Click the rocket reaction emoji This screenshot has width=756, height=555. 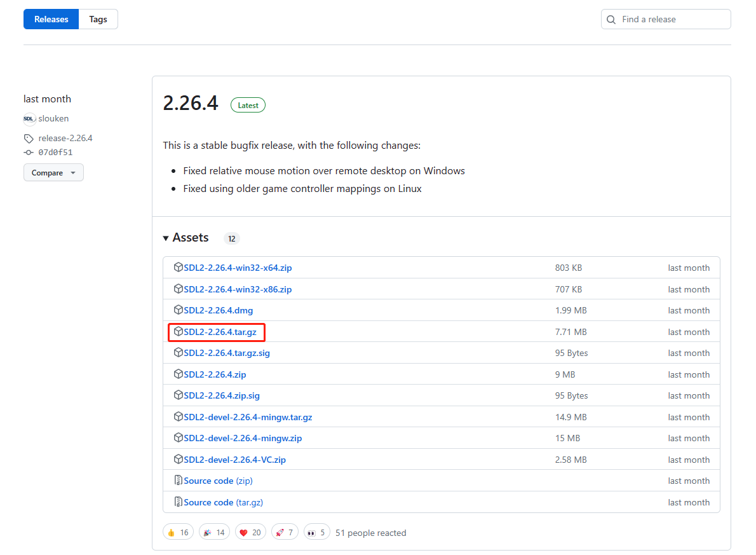pyautogui.click(x=279, y=533)
